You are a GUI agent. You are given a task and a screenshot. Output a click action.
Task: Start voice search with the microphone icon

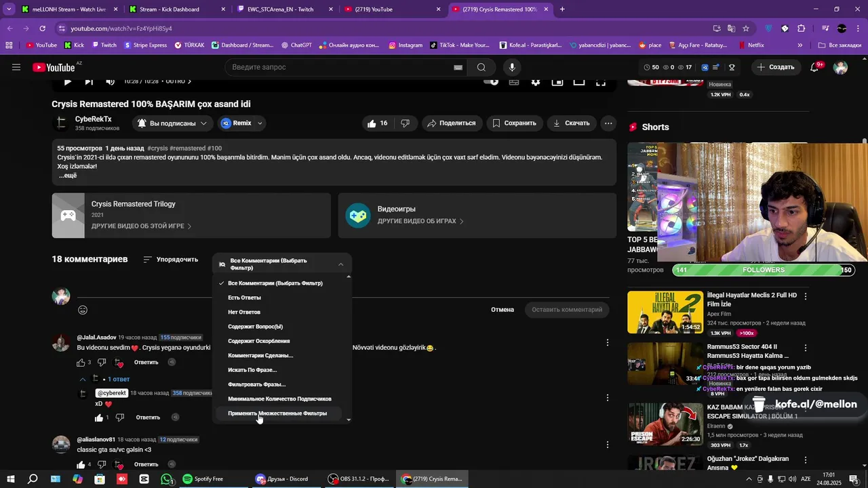coord(512,67)
